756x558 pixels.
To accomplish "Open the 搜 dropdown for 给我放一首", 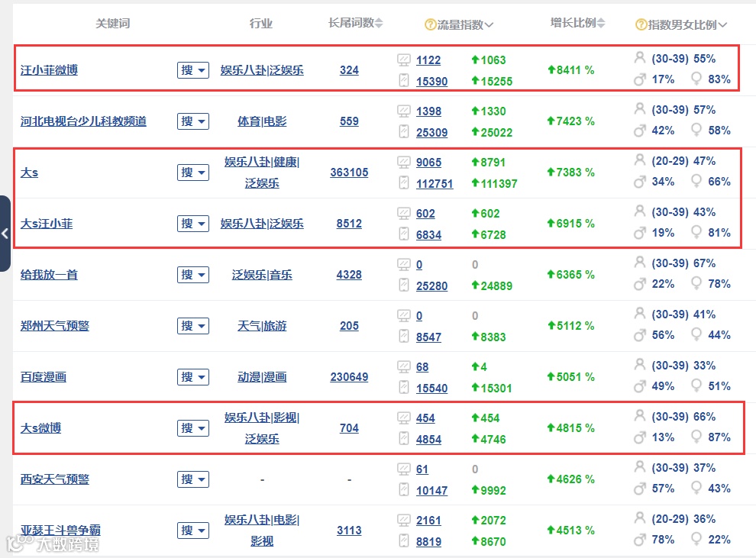I will [x=193, y=275].
